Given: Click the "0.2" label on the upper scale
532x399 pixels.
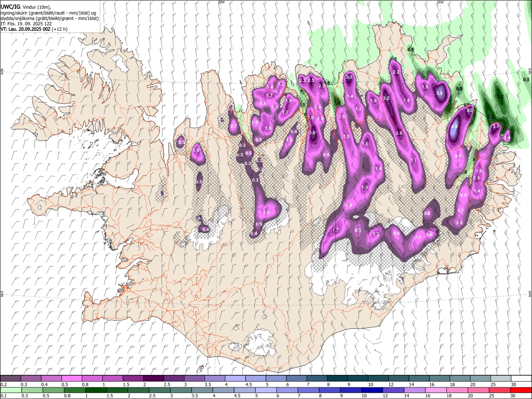Looking at the screenshot, I should pos(3,384).
